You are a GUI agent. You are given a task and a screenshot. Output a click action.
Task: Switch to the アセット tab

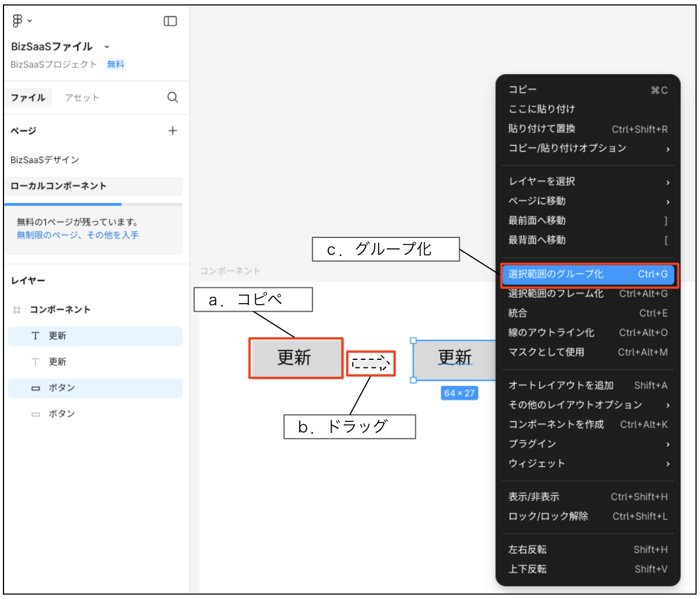[82, 98]
